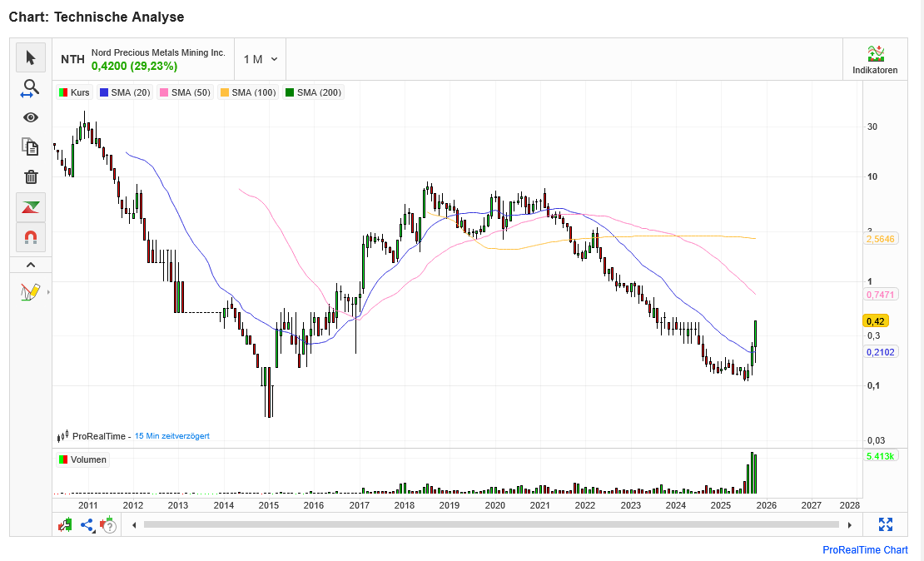Toggle the magnet snap mode
The width and height of the screenshot is (924, 561).
click(31, 237)
